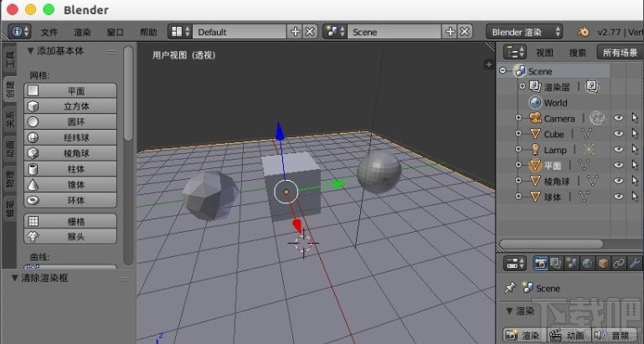644x344 pixels.
Task: Open the 窗口 menu
Action: 115,32
